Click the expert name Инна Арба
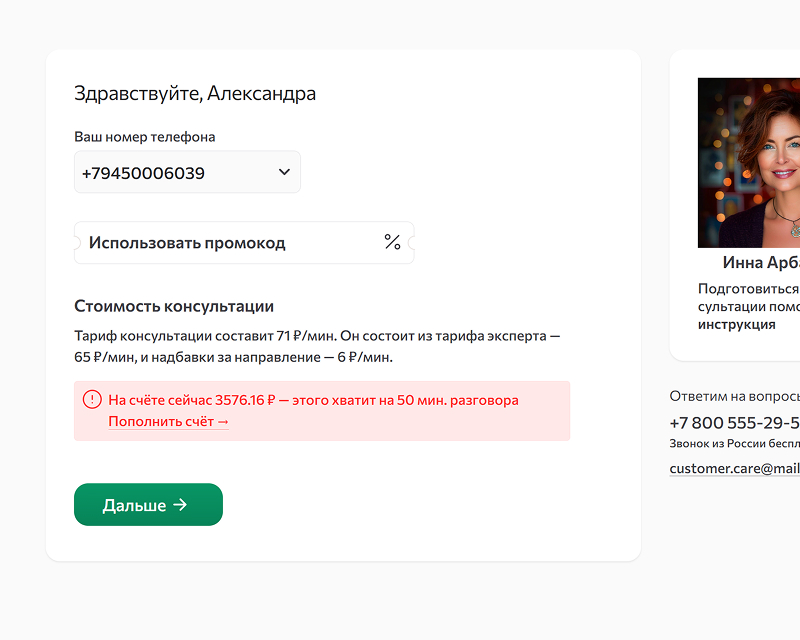Viewport: 800px width, 640px height. 761,263
